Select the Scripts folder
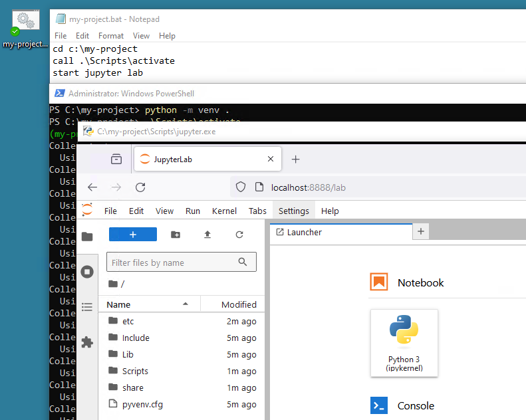 [x=182, y=371]
